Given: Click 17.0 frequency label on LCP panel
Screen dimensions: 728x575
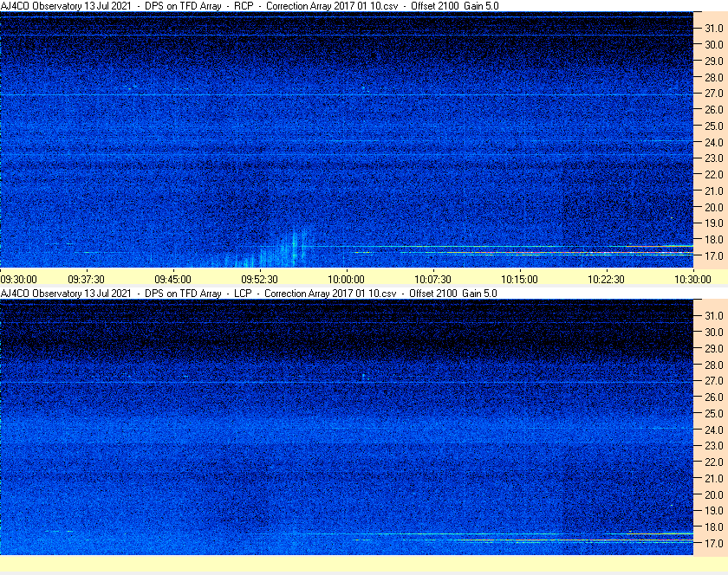Looking at the screenshot, I should (714, 543).
